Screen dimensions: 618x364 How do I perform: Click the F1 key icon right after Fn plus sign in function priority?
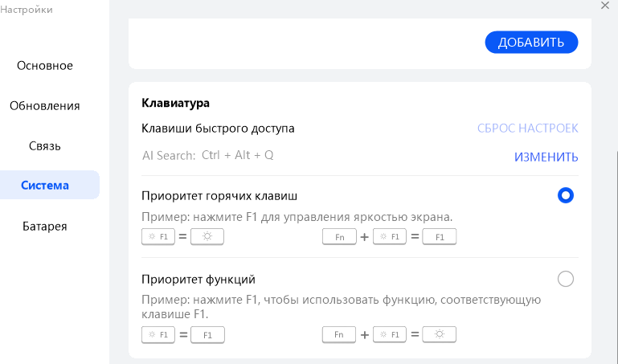click(390, 334)
